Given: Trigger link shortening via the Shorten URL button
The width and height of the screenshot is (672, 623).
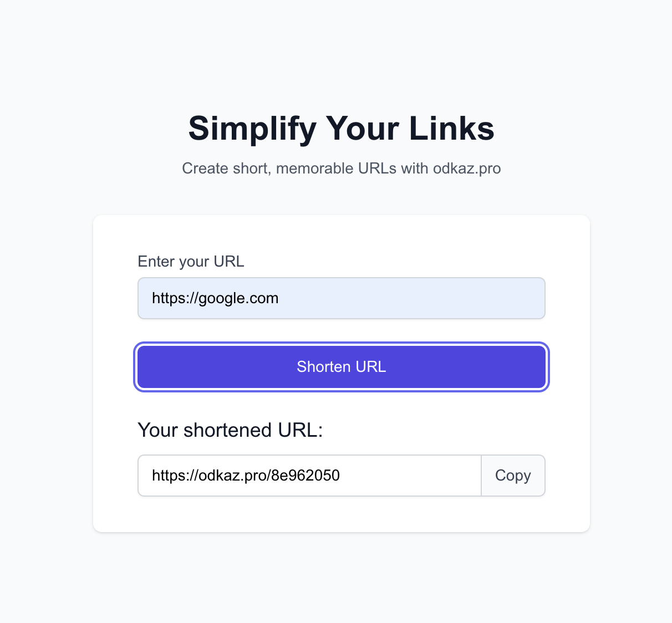Looking at the screenshot, I should pos(341,366).
